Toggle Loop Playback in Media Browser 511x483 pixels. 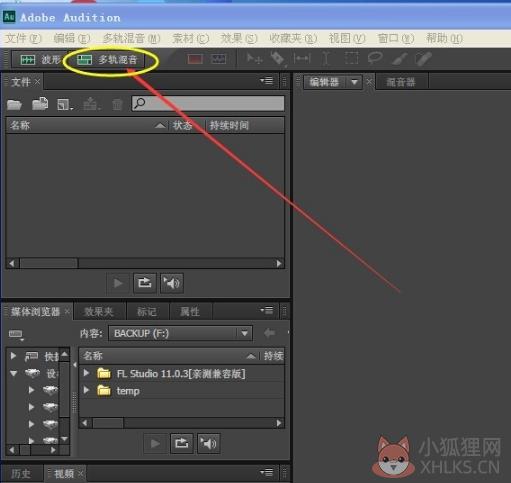click(x=182, y=444)
